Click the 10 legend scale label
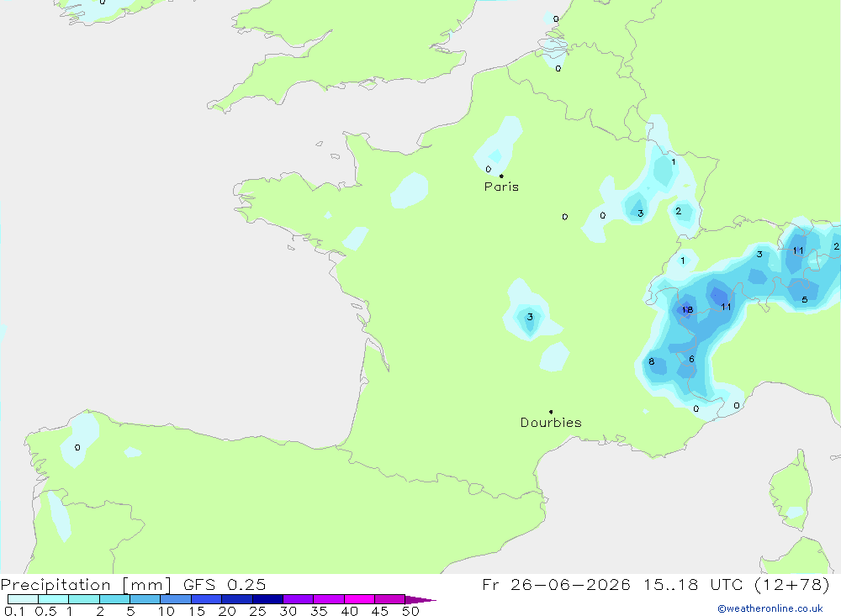The image size is (841, 616). pos(167,611)
